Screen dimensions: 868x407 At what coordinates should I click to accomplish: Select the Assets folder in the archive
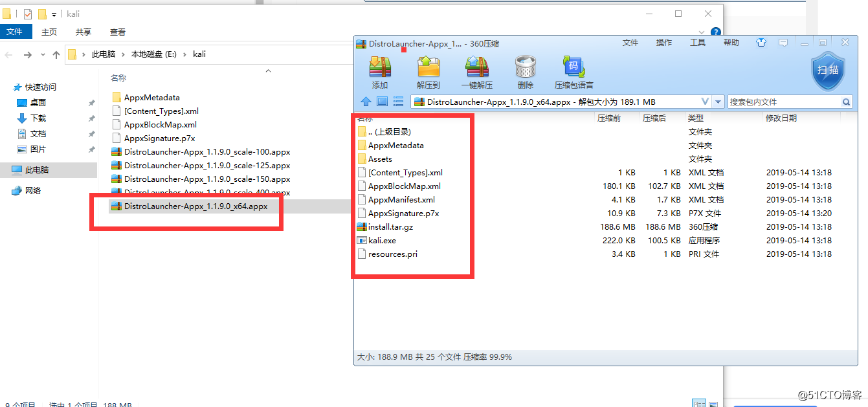(x=375, y=159)
